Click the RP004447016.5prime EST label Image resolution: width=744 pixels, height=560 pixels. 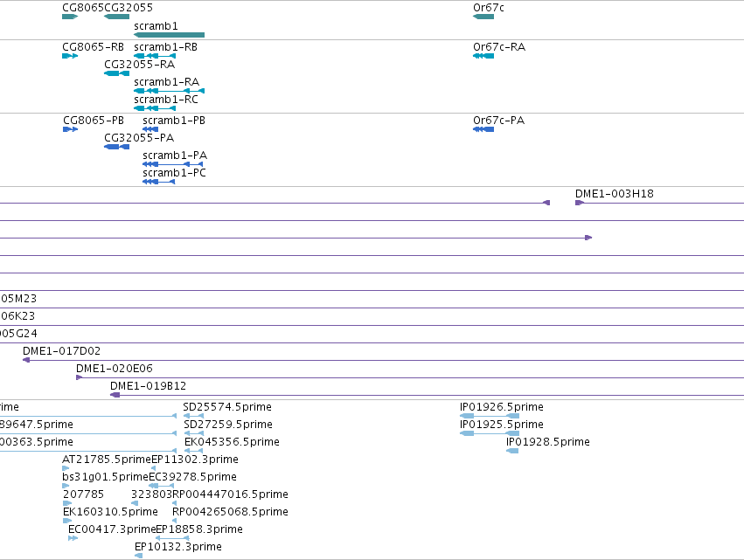click(231, 494)
